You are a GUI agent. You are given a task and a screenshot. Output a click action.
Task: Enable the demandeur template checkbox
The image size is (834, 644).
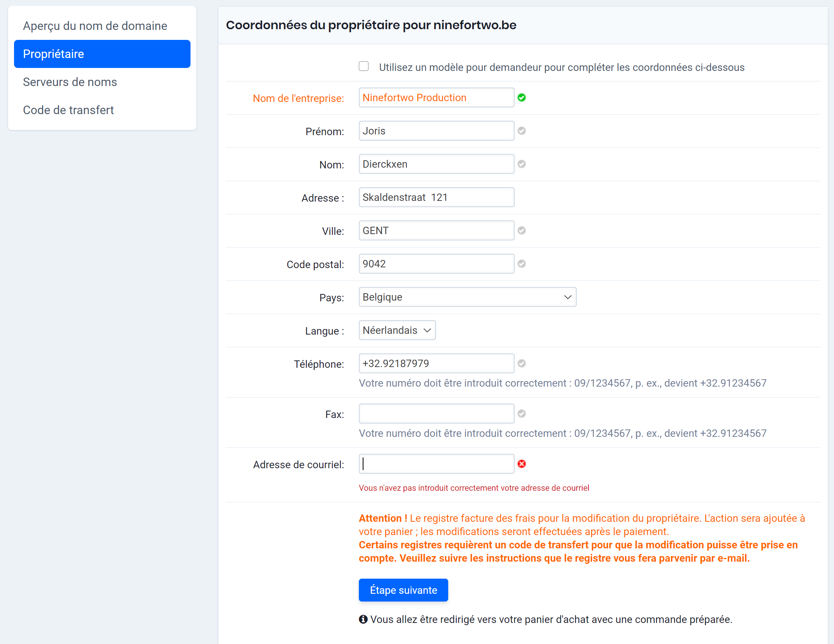(363, 66)
